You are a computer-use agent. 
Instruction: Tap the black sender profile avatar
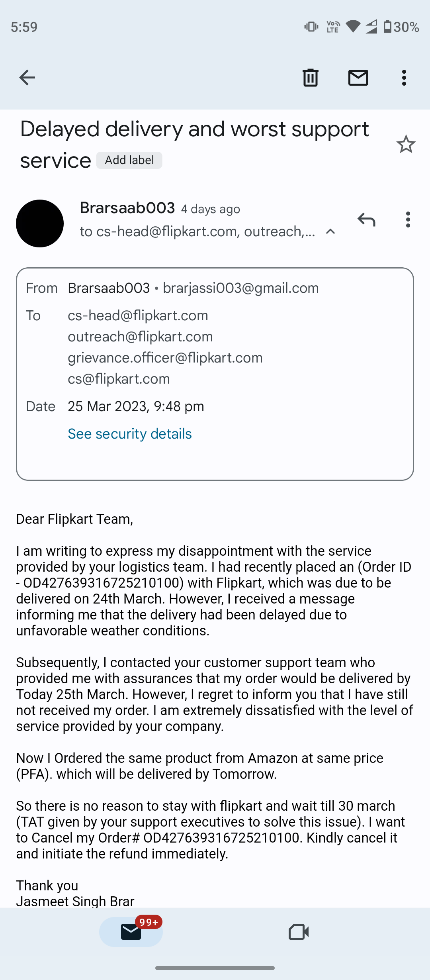coord(40,223)
